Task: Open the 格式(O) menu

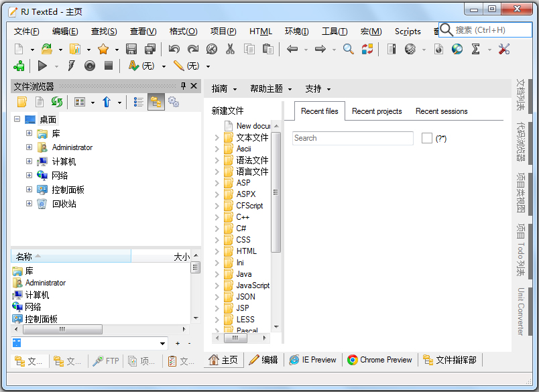Action: click(x=183, y=31)
